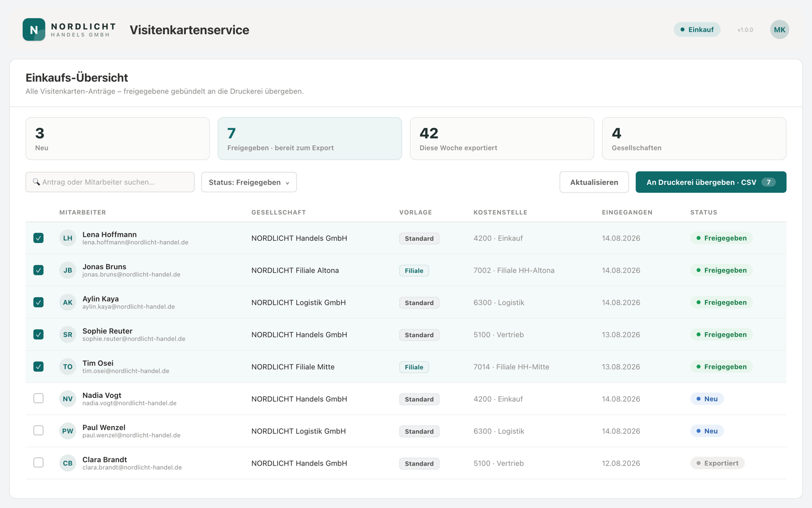Untick the Tim Osei row checkbox
This screenshot has width=812, height=508.
39,366
